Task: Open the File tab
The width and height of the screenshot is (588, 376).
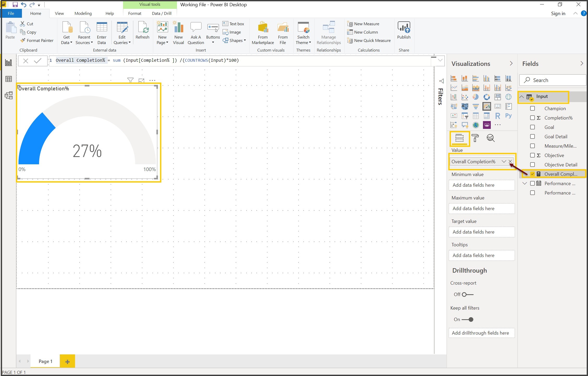Action: 11,13
